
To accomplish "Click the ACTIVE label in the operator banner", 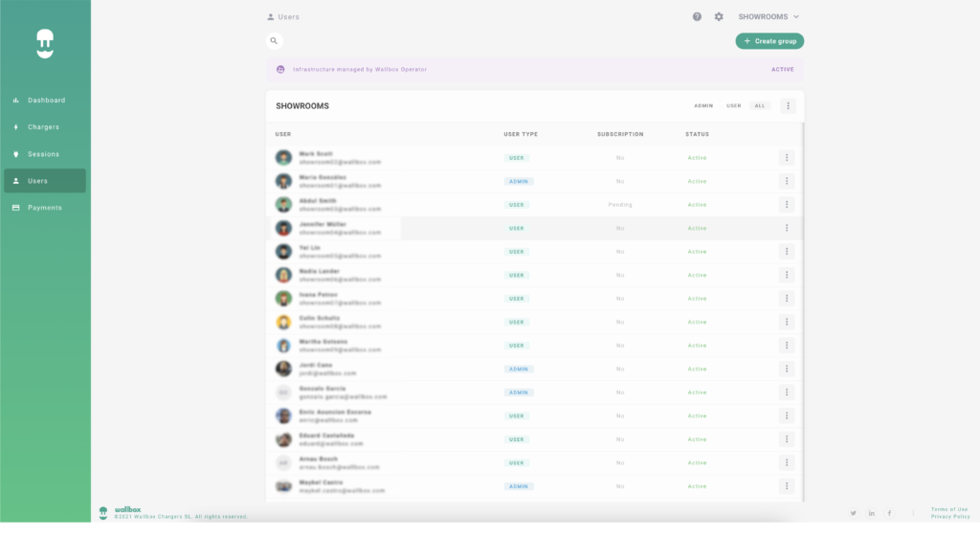I will click(x=783, y=69).
